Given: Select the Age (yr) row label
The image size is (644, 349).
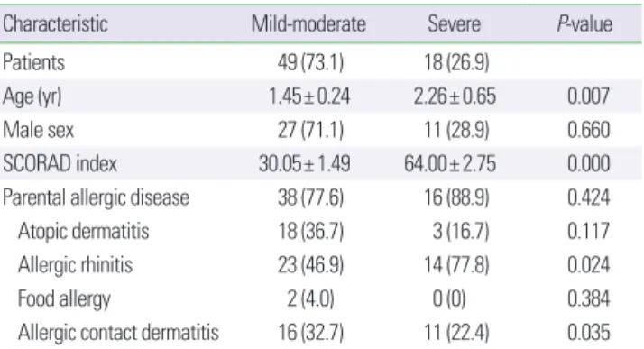Looking at the screenshot, I should click(x=32, y=96).
